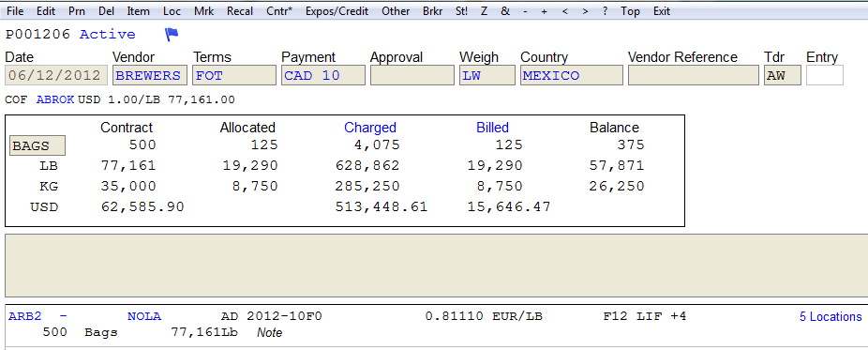Click the St! menu item
Image resolution: width=868 pixels, height=350 pixels.
point(461,11)
